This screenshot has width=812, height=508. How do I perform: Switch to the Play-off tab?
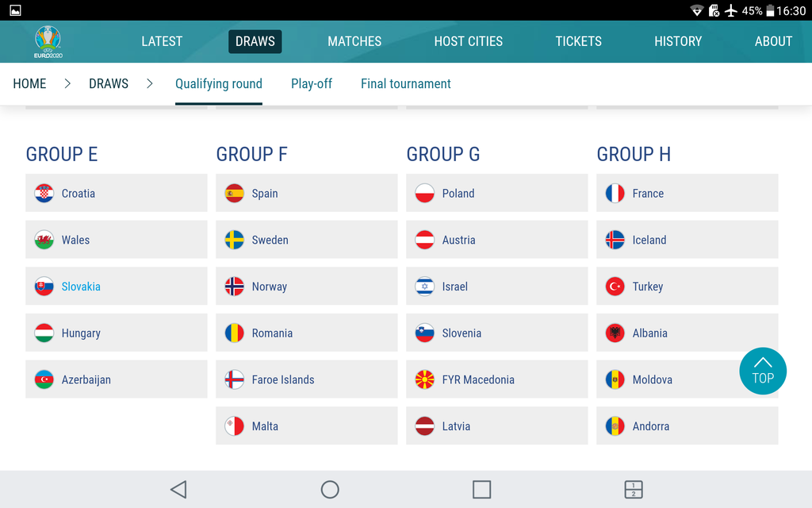[312, 84]
